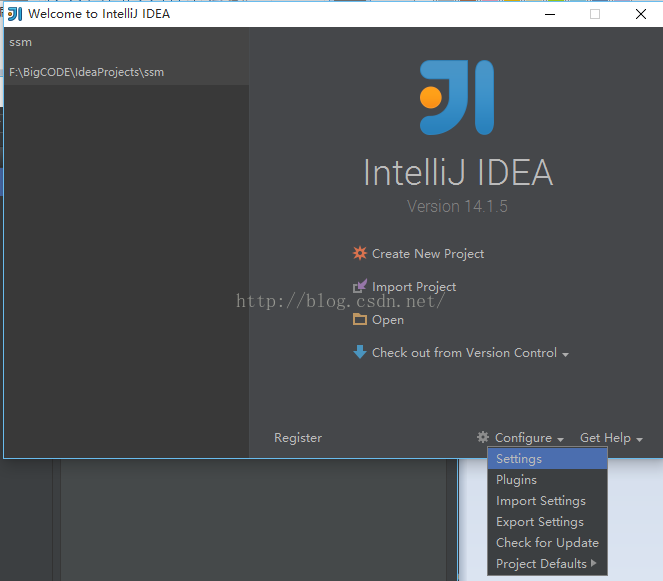
Task: Create New Project link
Action: click(x=428, y=254)
